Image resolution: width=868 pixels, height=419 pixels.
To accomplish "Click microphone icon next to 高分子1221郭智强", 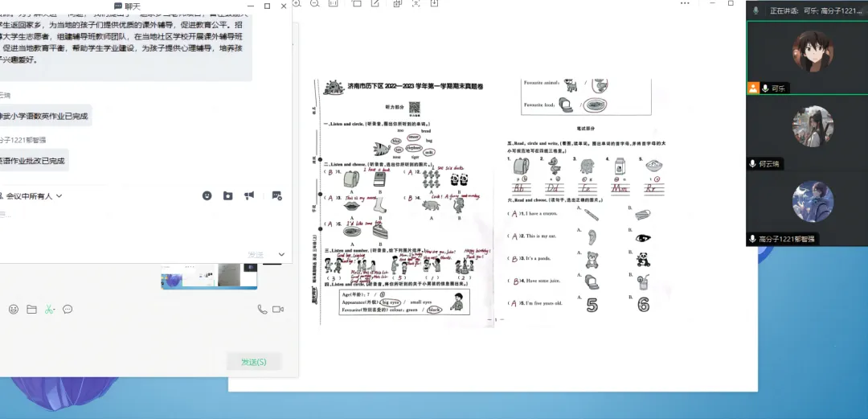I will 753,239.
